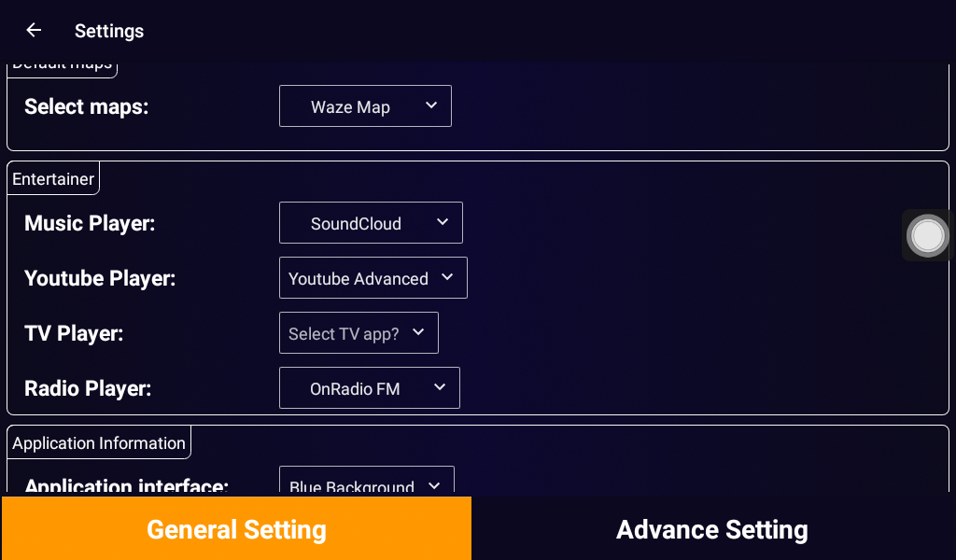Click the chevron arrow in the OnRadio FM box

pos(440,387)
